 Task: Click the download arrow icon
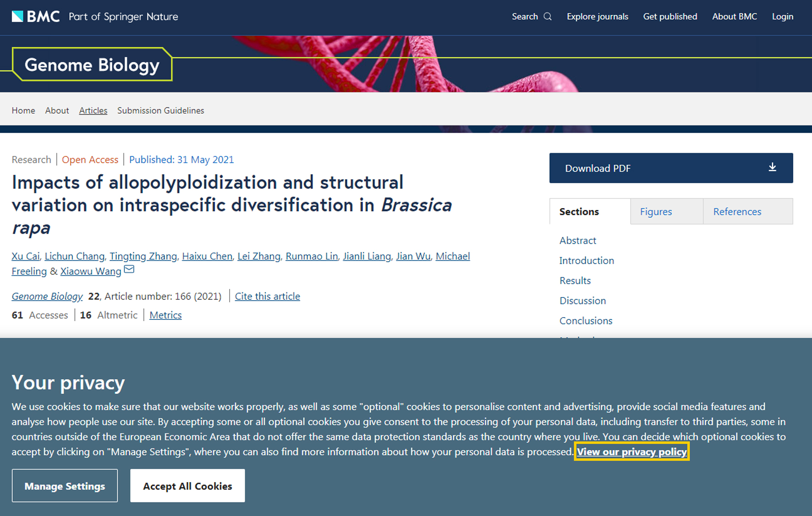pyautogui.click(x=772, y=168)
